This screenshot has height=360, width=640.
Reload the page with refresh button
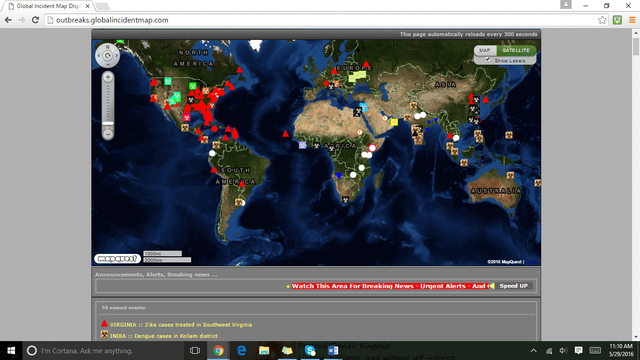(x=36, y=20)
